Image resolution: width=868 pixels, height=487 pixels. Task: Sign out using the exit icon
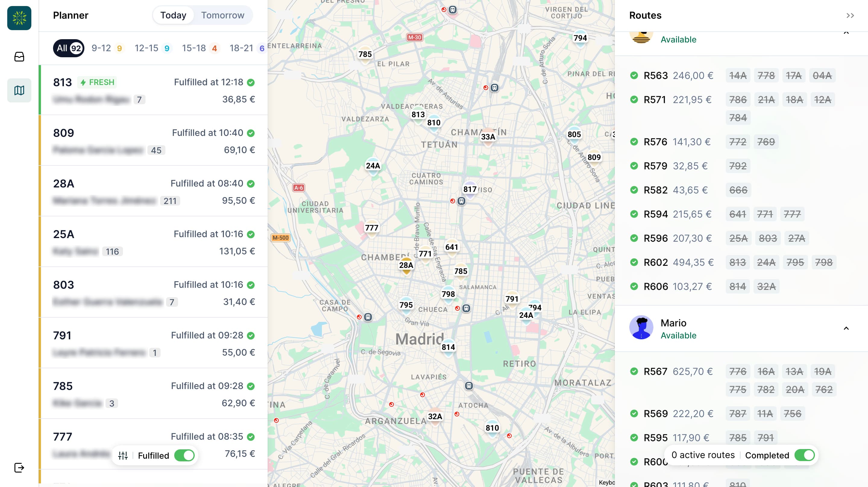[19, 467]
